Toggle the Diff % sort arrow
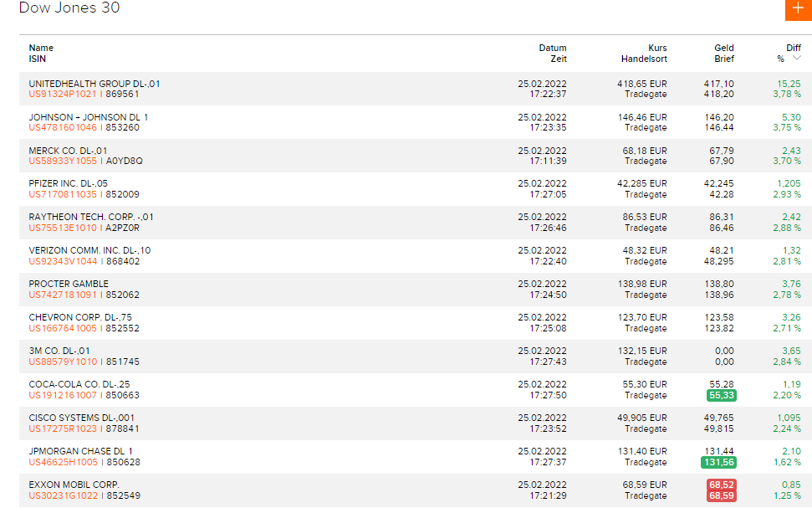The image size is (812, 508). 797,59
